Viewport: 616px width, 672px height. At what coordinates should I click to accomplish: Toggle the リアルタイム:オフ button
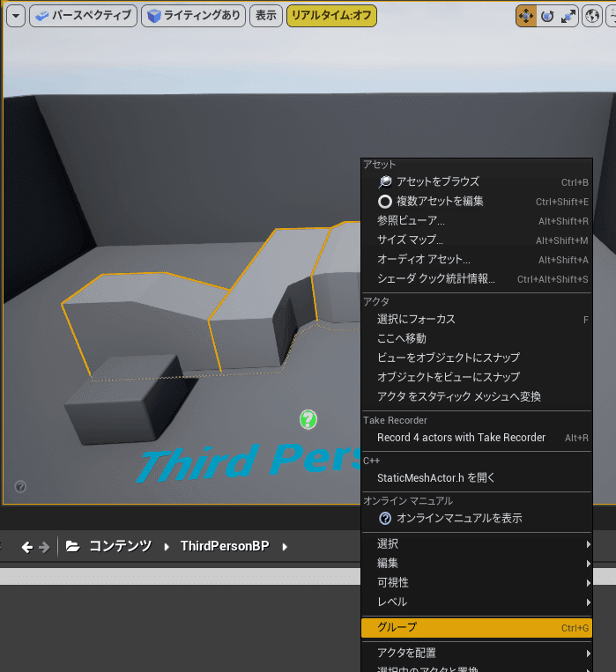tap(331, 16)
